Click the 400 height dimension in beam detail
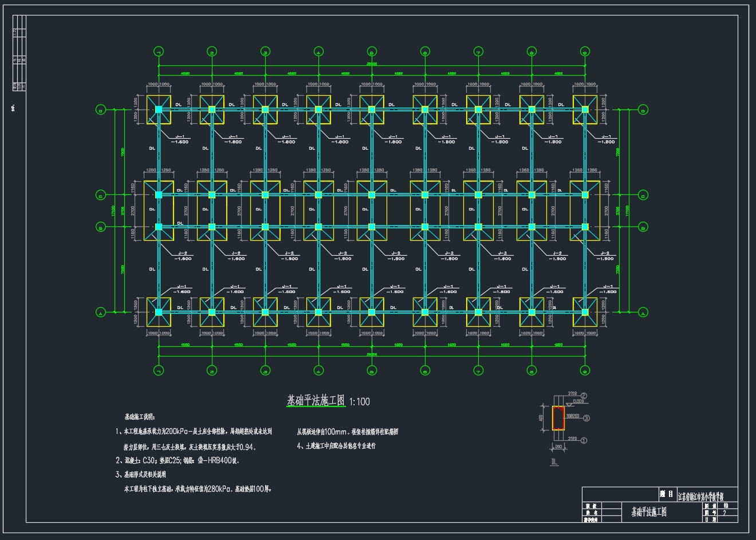756x540 pixels. [x=542, y=418]
